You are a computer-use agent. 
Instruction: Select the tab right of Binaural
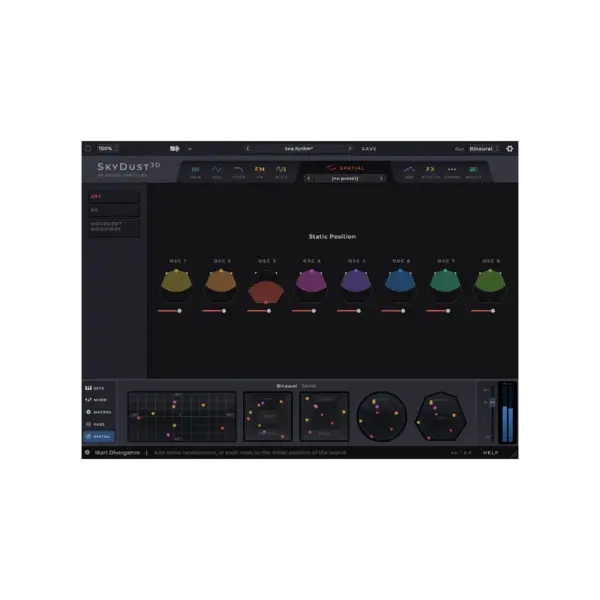pyautogui.click(x=309, y=386)
